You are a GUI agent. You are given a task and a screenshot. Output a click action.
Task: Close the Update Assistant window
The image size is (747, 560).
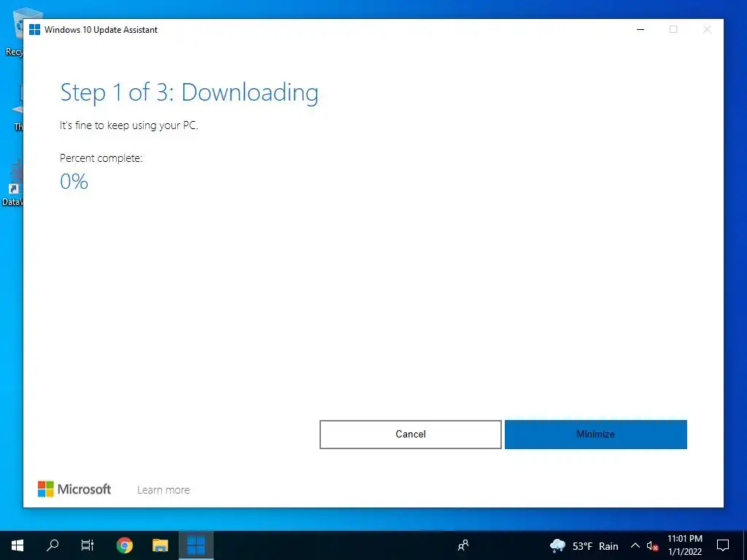coord(707,29)
